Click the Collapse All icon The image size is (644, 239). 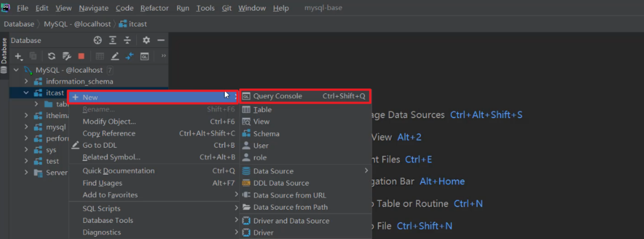coord(127,40)
